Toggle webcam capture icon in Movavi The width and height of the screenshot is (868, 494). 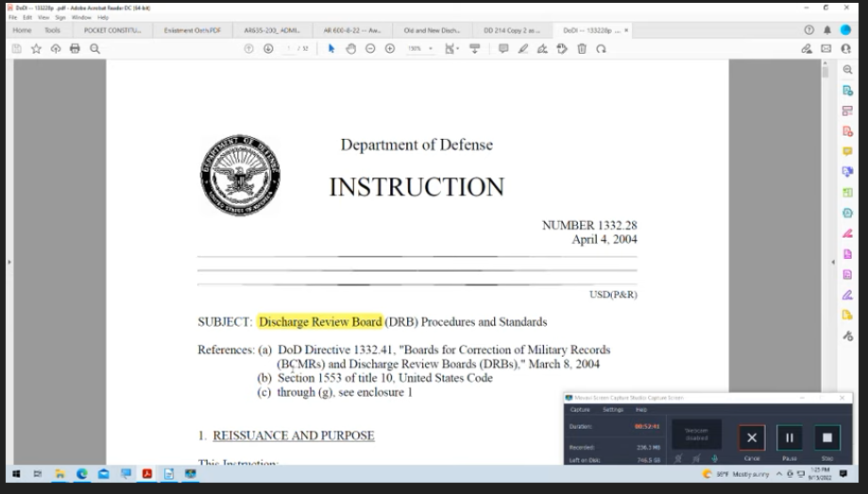pos(678,458)
